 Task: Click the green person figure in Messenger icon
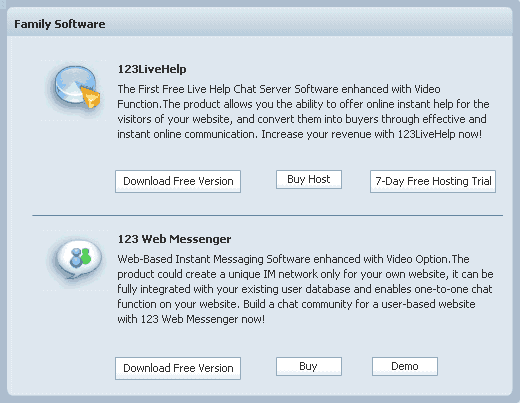86,256
